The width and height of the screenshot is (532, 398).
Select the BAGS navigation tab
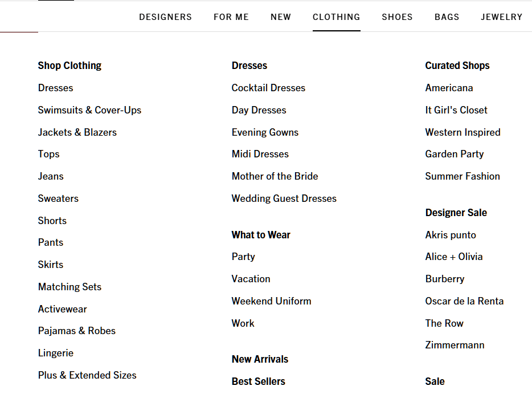pos(447,17)
